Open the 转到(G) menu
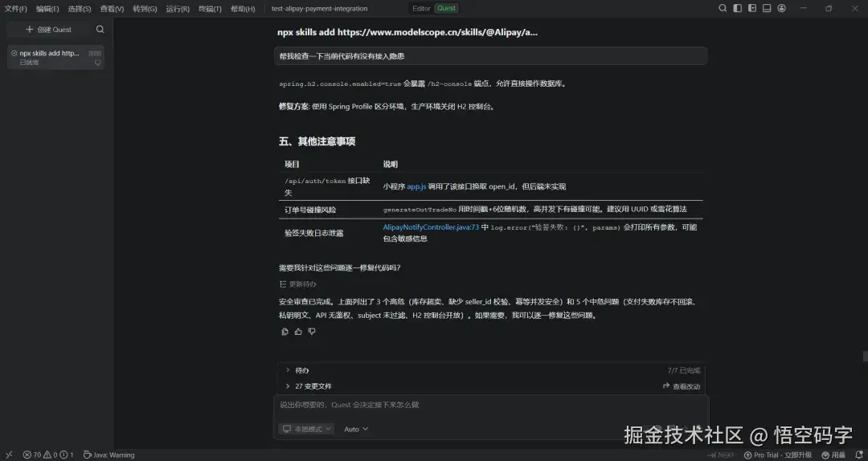Viewport: 868px width, 461px height. tap(145, 9)
